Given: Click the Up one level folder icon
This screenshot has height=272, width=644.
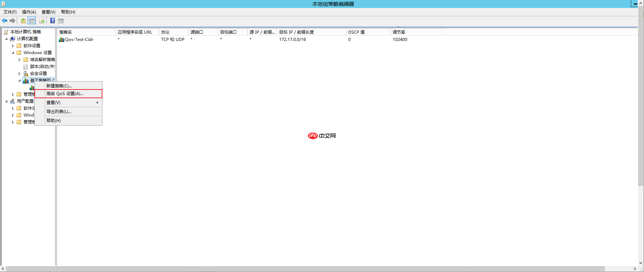Looking at the screenshot, I should pyautogui.click(x=23, y=21).
